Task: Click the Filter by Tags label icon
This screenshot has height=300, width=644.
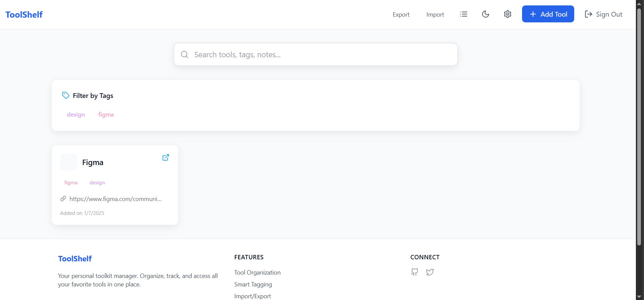Action: click(x=66, y=96)
